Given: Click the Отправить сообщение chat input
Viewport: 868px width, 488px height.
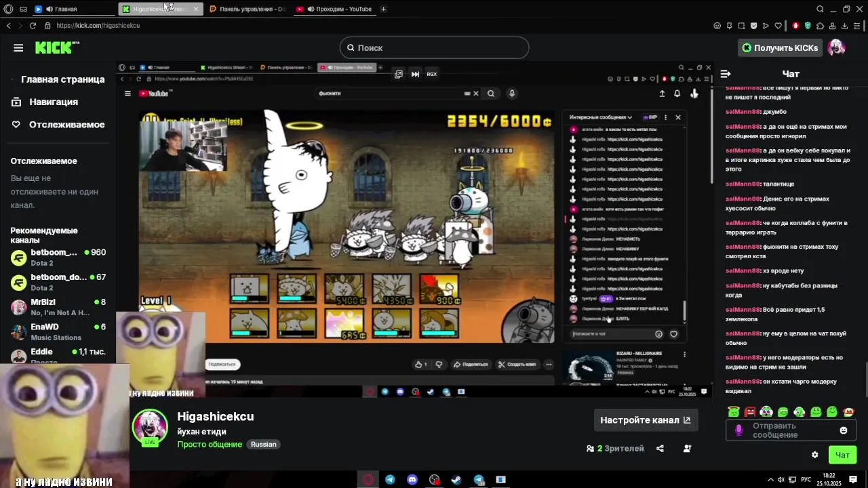Looking at the screenshot, I should pos(791,430).
